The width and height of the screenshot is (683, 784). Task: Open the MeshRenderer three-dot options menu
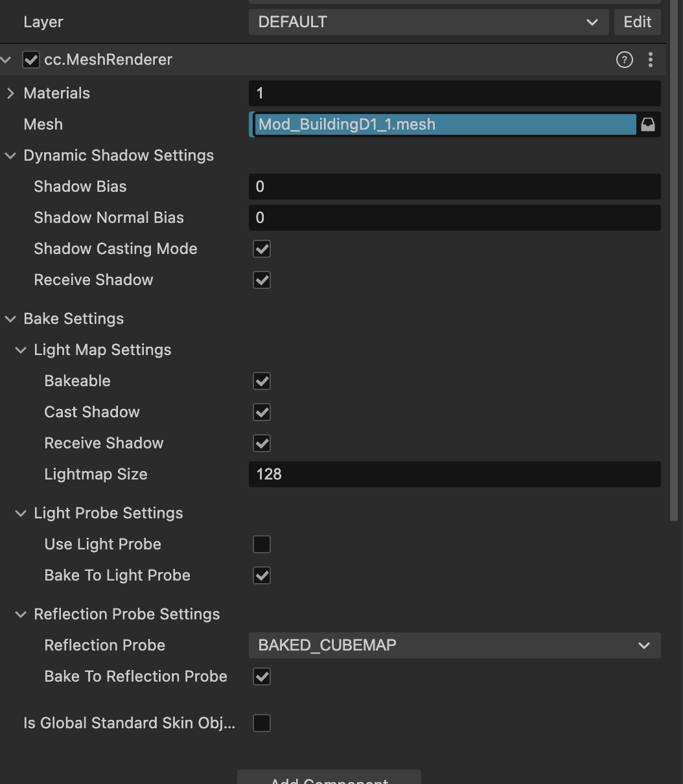[x=651, y=60]
